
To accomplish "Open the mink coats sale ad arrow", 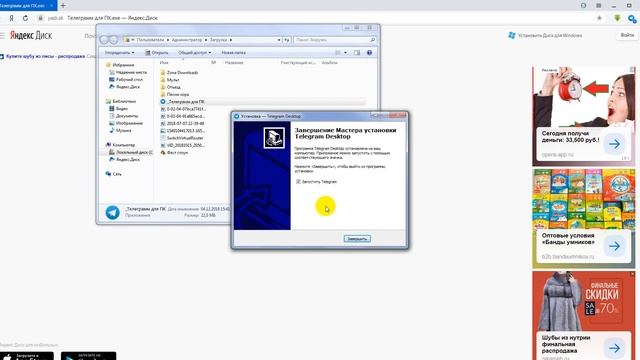I will [x=614, y=348].
